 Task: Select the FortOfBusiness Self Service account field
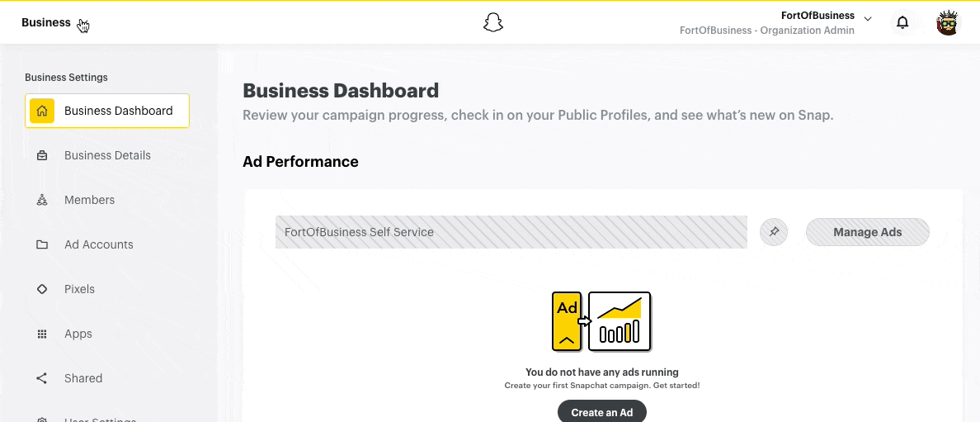511,232
